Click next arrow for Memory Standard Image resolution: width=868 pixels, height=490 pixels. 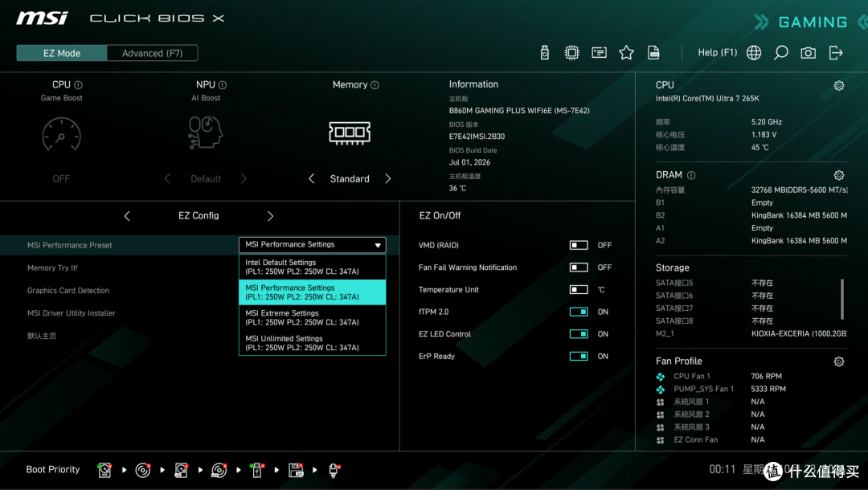pos(388,178)
